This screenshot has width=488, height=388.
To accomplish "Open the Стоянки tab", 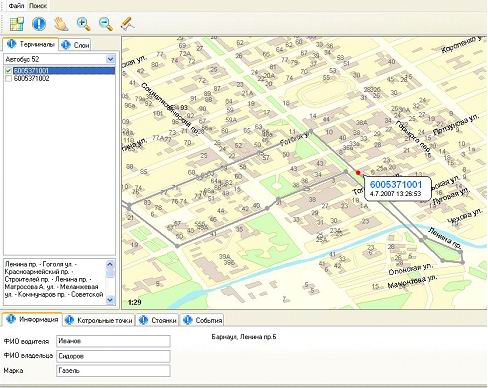I will pos(157,320).
